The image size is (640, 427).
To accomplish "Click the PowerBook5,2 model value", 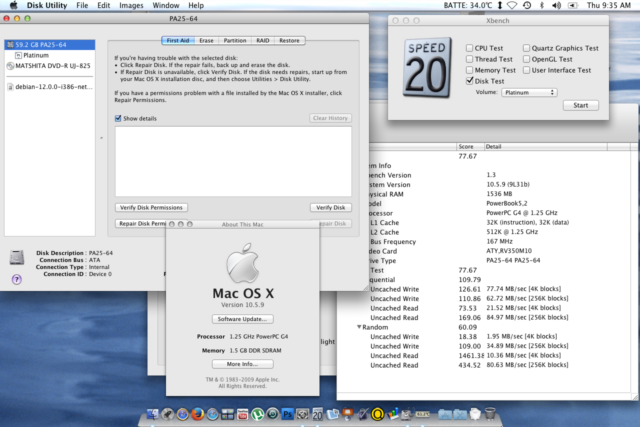I will (x=507, y=203).
